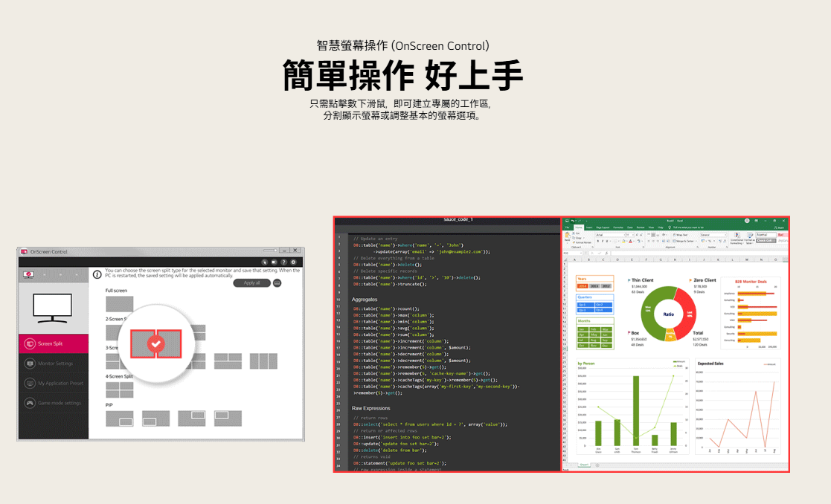Select the three-column 3-Screen Split layout
Image resolution: width=831 pixels, height=504 pixels.
click(263, 361)
